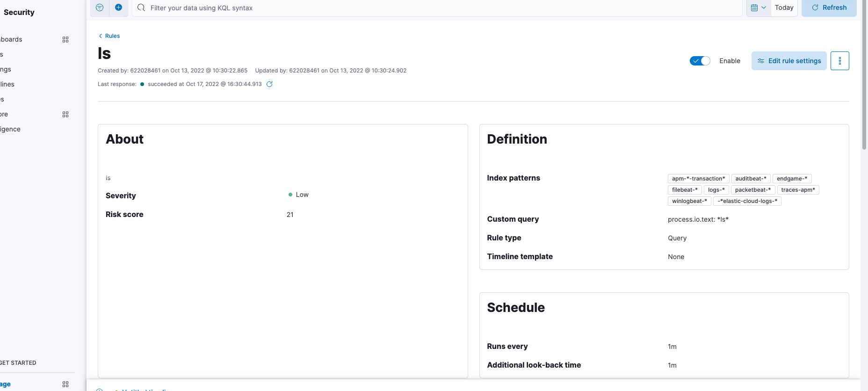Refresh the last response status icon
The height and width of the screenshot is (391, 868).
click(x=269, y=84)
